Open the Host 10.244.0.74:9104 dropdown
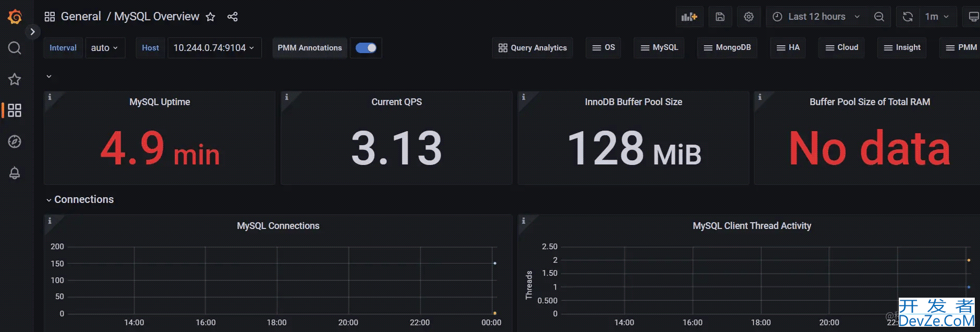Screen dimensions: 980x332 pyautogui.click(x=215, y=48)
